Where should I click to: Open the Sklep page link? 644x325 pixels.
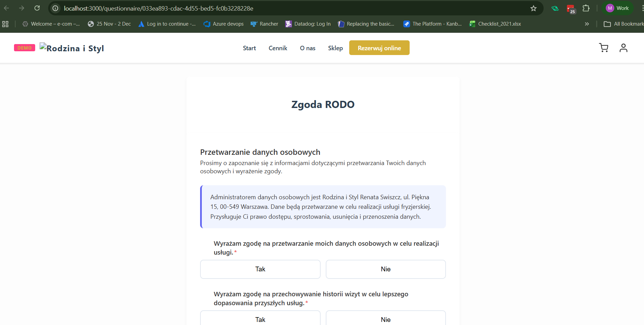click(335, 48)
